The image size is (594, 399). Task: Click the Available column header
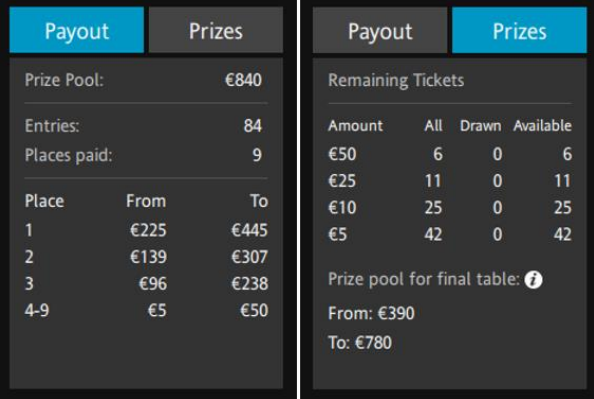(x=542, y=126)
